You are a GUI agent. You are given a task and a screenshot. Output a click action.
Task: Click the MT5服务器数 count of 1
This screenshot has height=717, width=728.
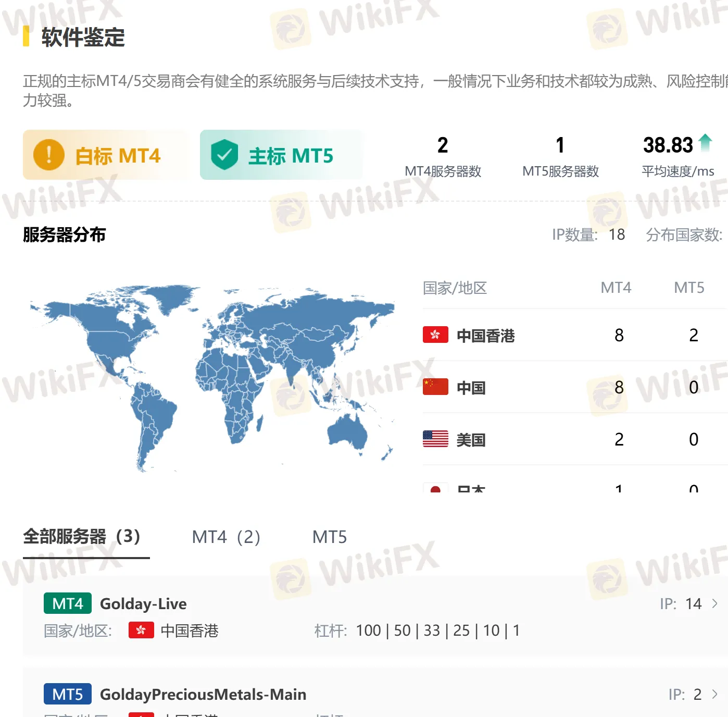pos(560,145)
